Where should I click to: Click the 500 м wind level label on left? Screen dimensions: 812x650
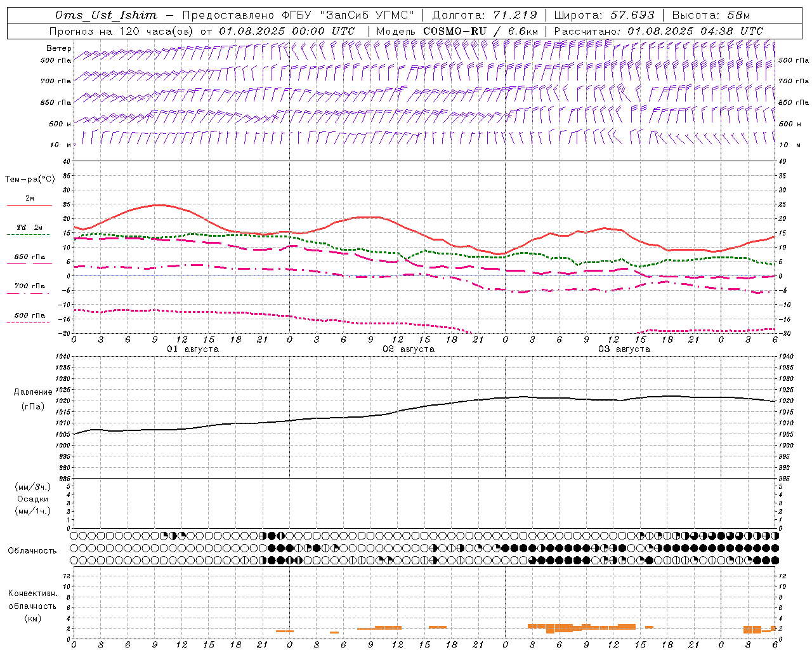pos(60,124)
